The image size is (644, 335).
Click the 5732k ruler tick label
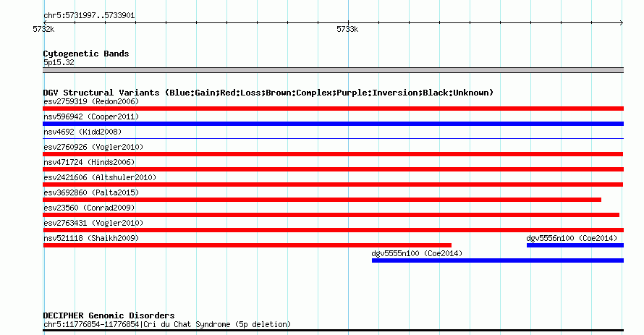click(43, 29)
